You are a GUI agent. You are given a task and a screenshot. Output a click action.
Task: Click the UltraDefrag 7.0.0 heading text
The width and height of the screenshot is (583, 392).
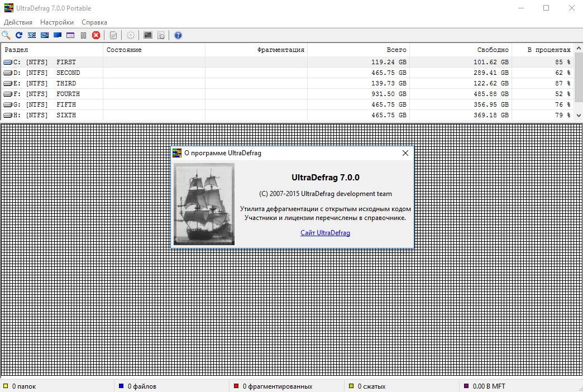[326, 178]
